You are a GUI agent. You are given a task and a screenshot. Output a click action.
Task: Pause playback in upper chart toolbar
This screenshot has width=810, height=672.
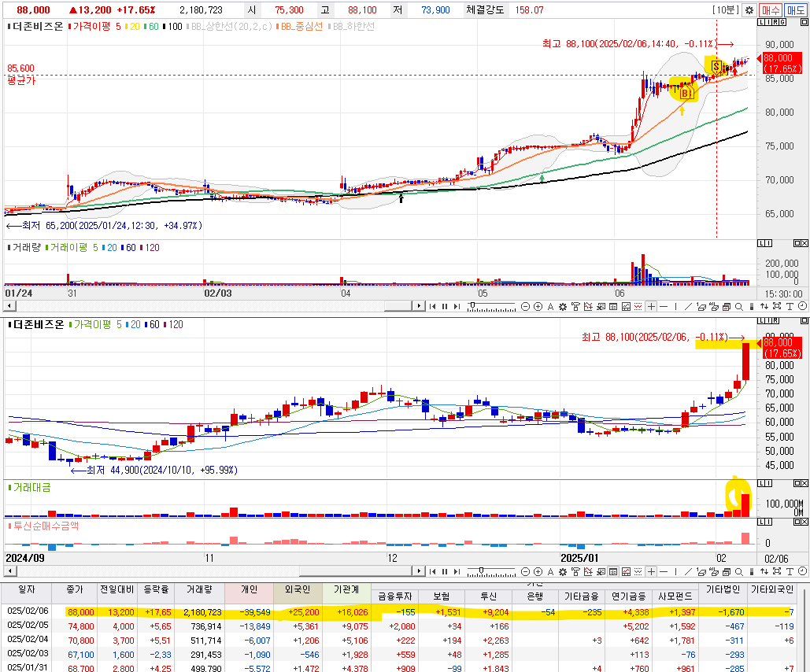(444, 306)
